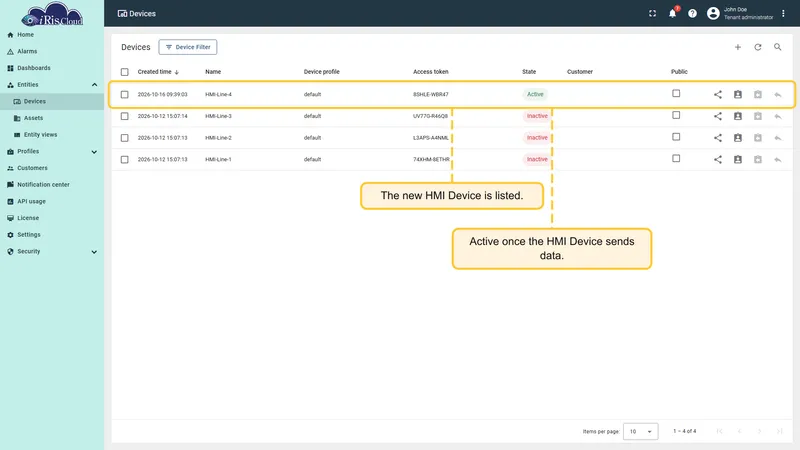The height and width of the screenshot is (450, 800).
Task: Share HMI-Line-3 device via share icon
Action: [717, 116]
